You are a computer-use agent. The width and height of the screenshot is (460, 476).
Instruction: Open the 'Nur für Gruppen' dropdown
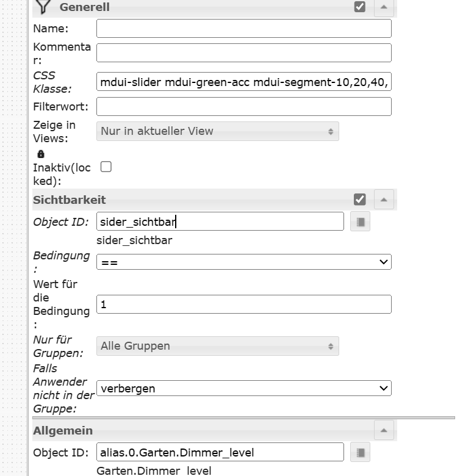point(217,346)
